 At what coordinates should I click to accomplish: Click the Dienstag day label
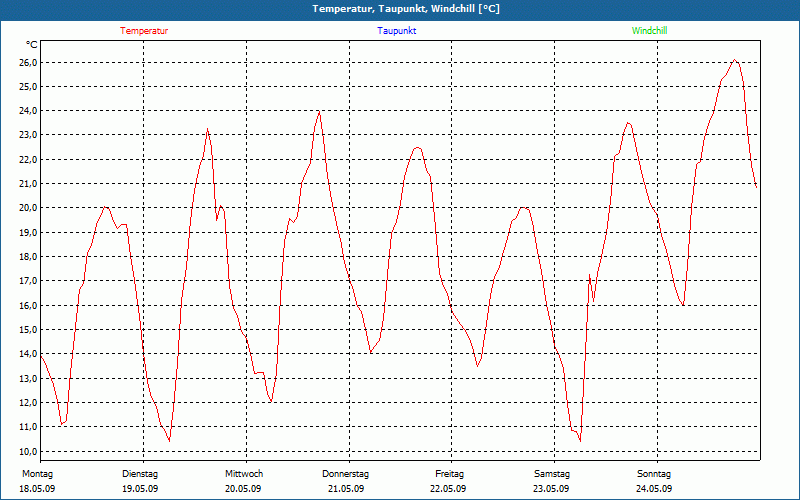(x=140, y=474)
